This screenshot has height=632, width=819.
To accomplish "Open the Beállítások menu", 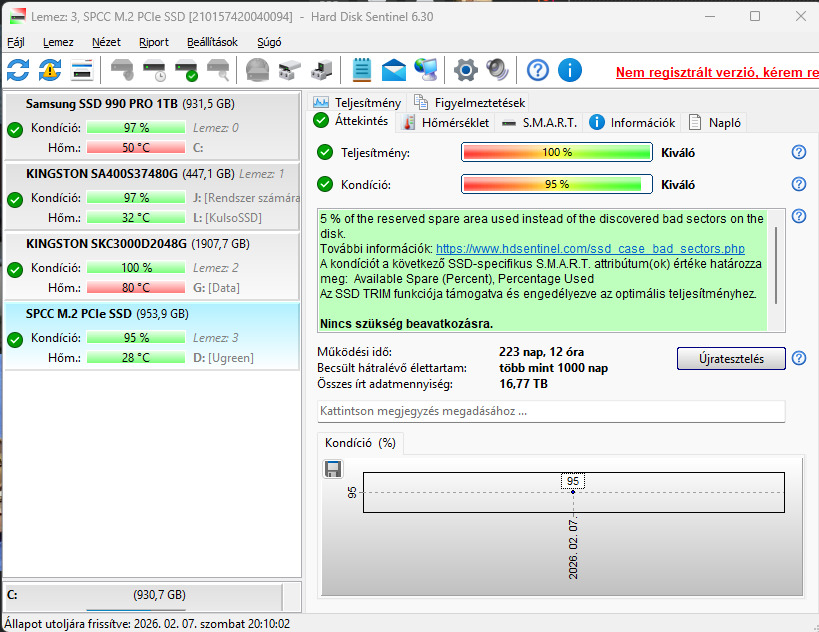I will [x=212, y=42].
